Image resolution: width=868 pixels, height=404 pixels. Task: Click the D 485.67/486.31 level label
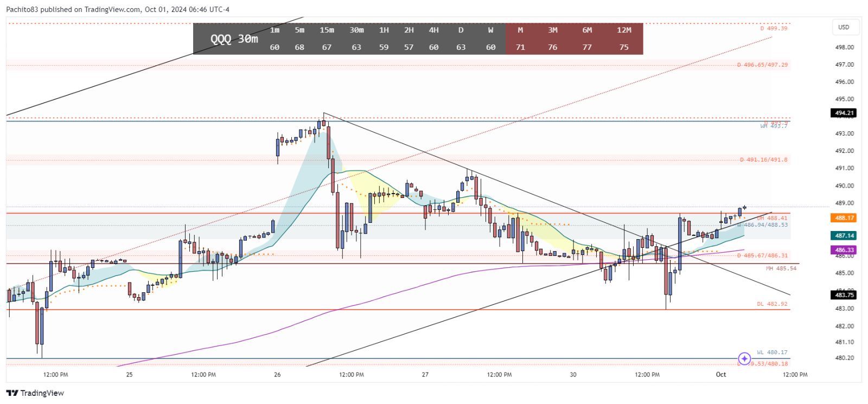coord(762,255)
